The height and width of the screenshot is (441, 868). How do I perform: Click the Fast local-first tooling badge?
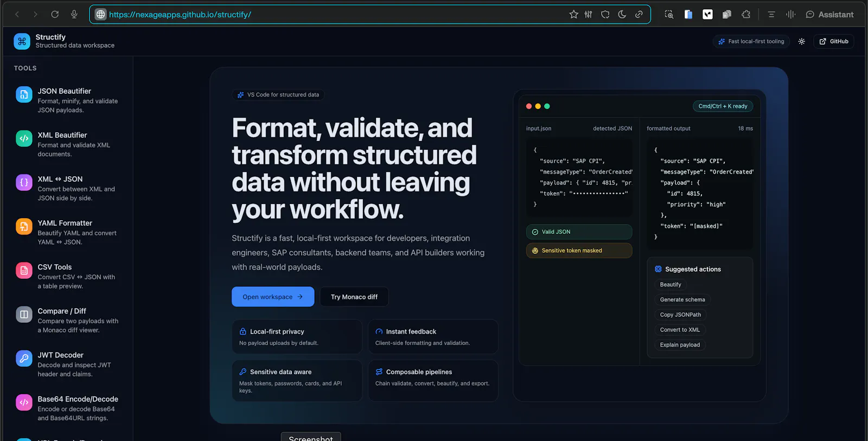point(751,41)
